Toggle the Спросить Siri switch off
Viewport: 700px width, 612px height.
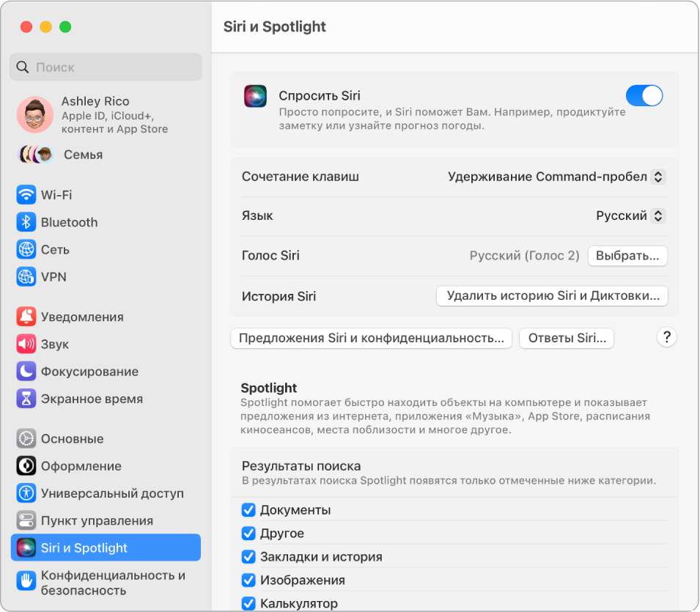(x=644, y=95)
